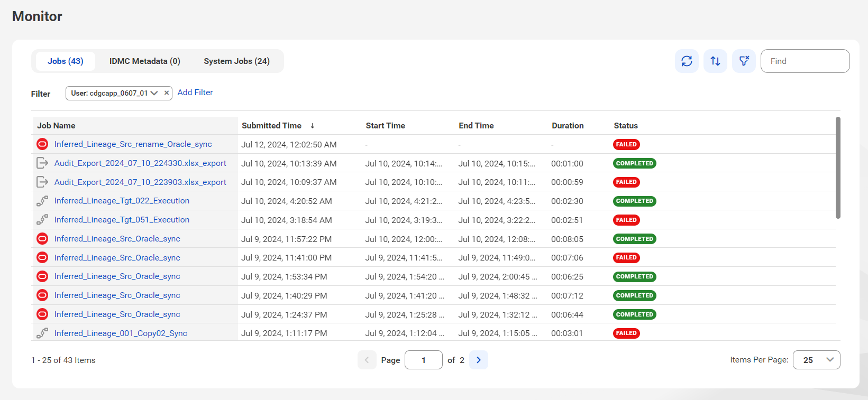Open job Inferred_Lineage_Src_rename_Oracle_sync
The image size is (868, 400).
(x=133, y=144)
